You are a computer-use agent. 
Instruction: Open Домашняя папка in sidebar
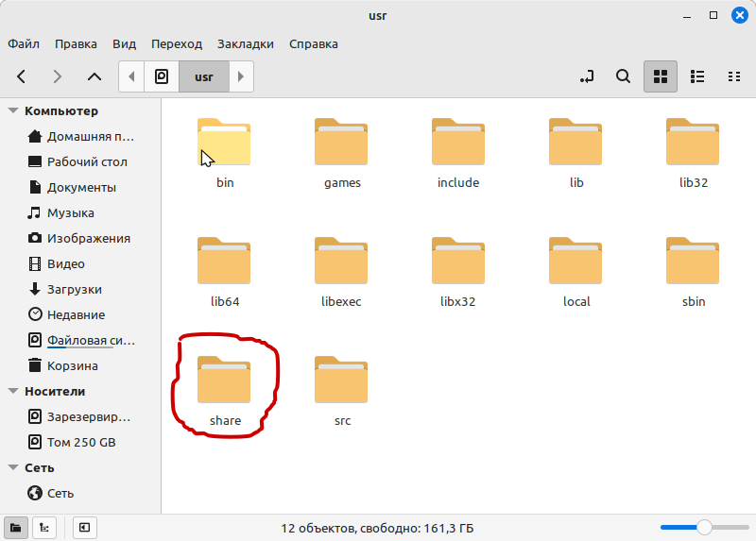[81, 136]
